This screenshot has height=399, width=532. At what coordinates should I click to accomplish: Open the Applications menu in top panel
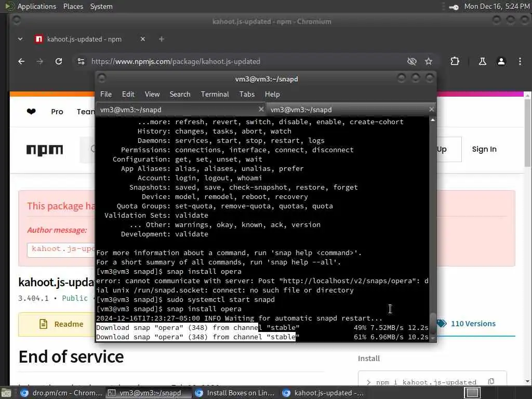point(37,6)
